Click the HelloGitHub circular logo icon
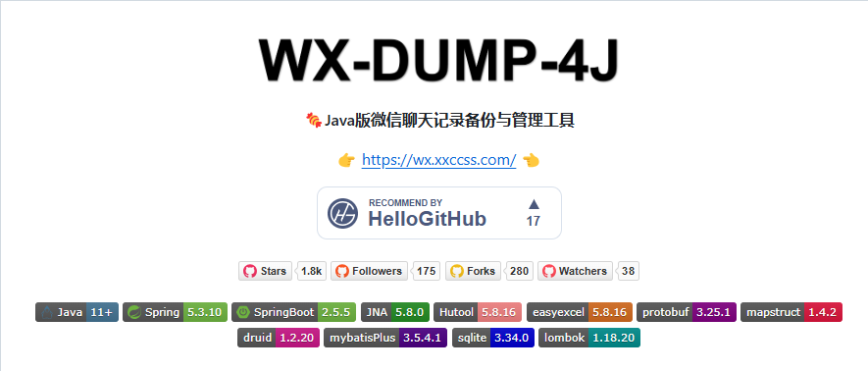868x371 pixels. tap(342, 213)
